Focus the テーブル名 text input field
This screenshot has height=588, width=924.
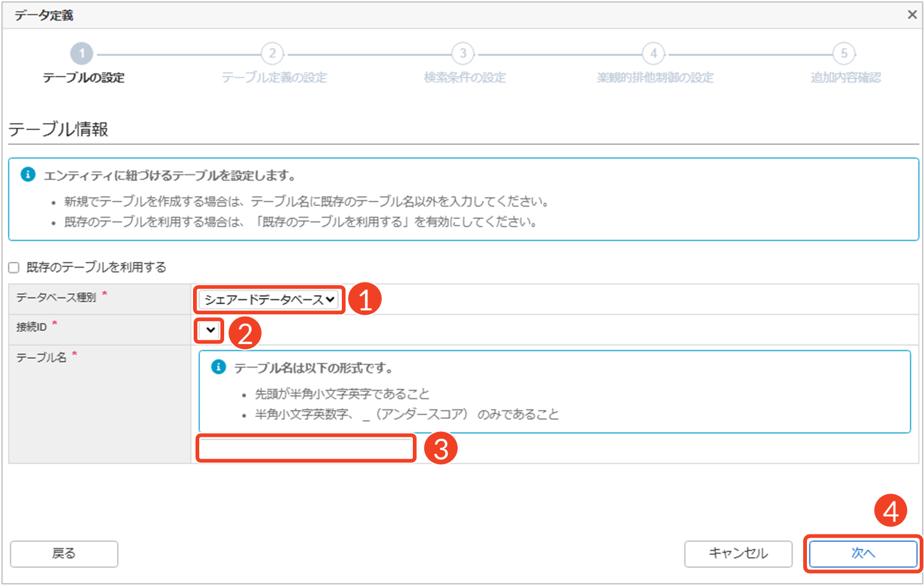(x=306, y=448)
